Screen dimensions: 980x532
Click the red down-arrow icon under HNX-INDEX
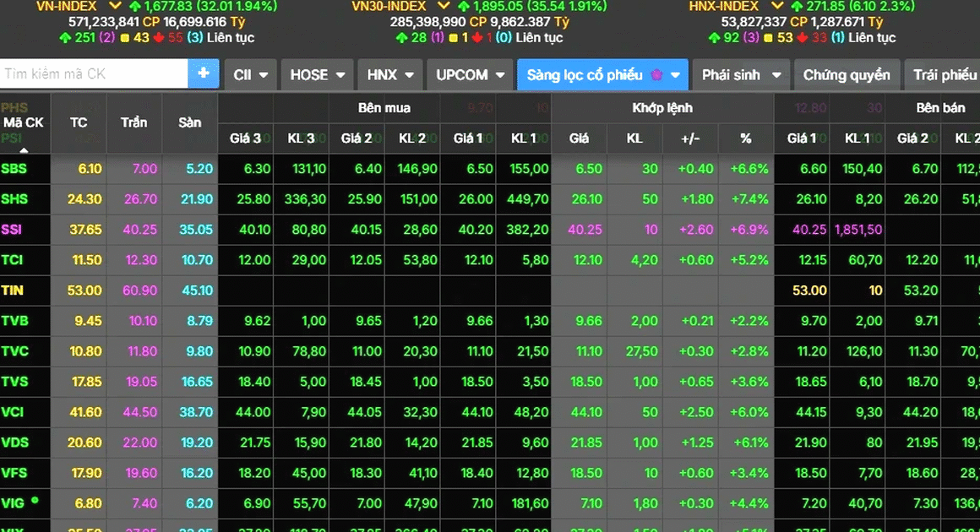[819, 38]
